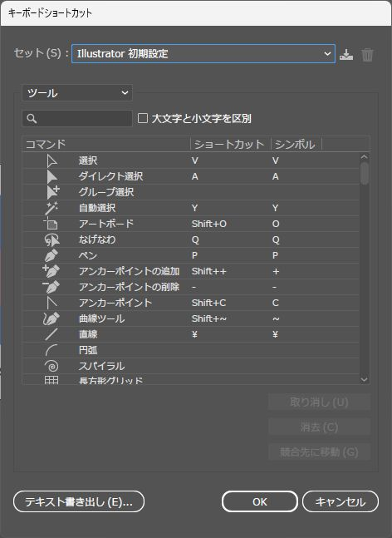Click the キャンセル button
The width and height of the screenshot is (392, 538).
[341, 501]
